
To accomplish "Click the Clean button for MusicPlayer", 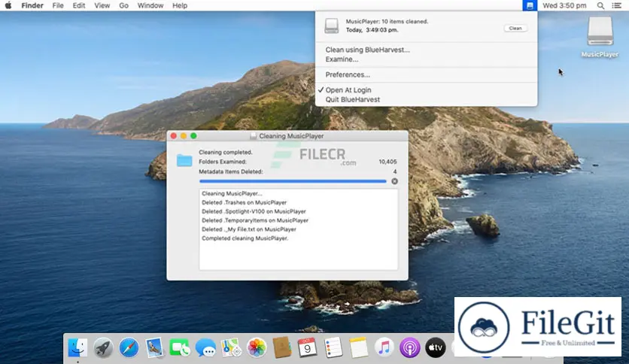I will (515, 28).
